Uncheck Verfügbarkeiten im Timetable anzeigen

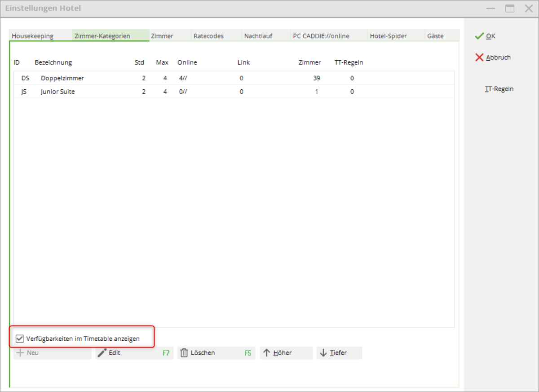[x=20, y=339]
